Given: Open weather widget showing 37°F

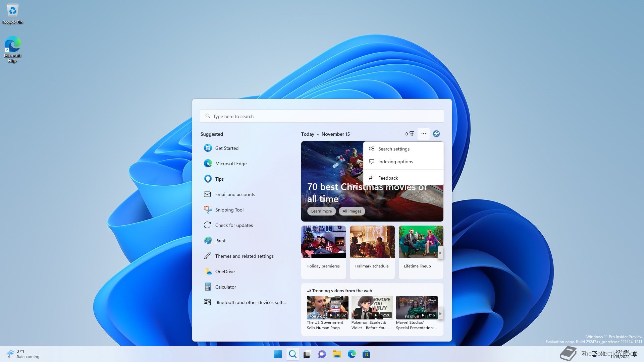Looking at the screenshot, I should click(23, 354).
